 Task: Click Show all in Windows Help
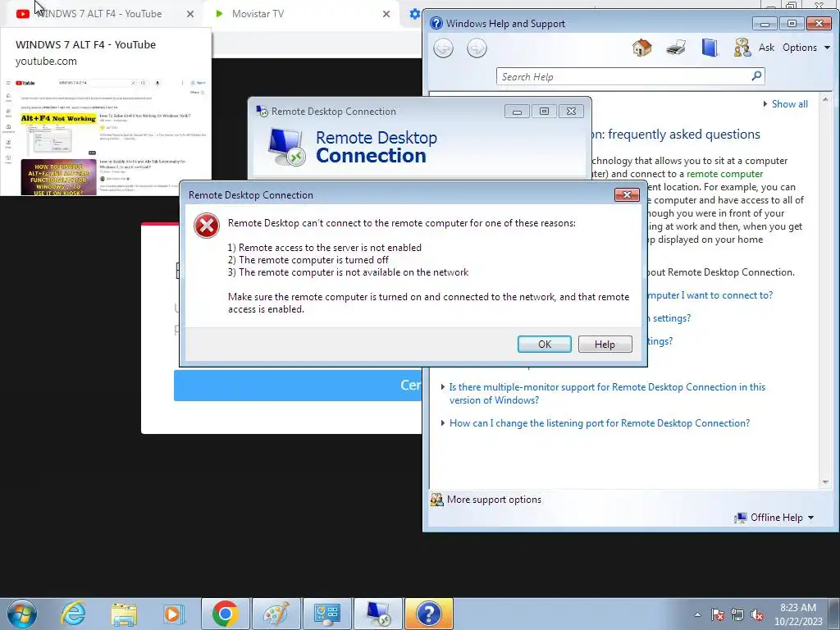tap(789, 104)
